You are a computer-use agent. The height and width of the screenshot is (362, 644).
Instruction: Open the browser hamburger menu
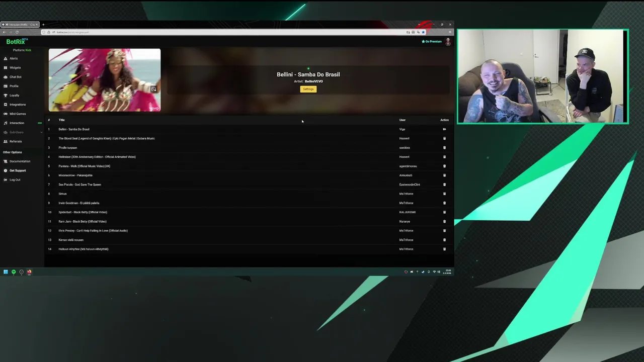450,32
